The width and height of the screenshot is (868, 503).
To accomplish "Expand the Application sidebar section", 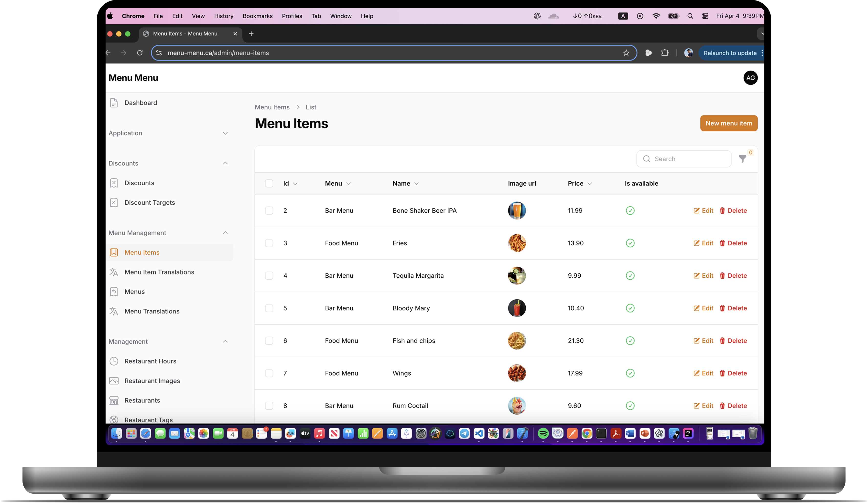I will click(x=225, y=133).
